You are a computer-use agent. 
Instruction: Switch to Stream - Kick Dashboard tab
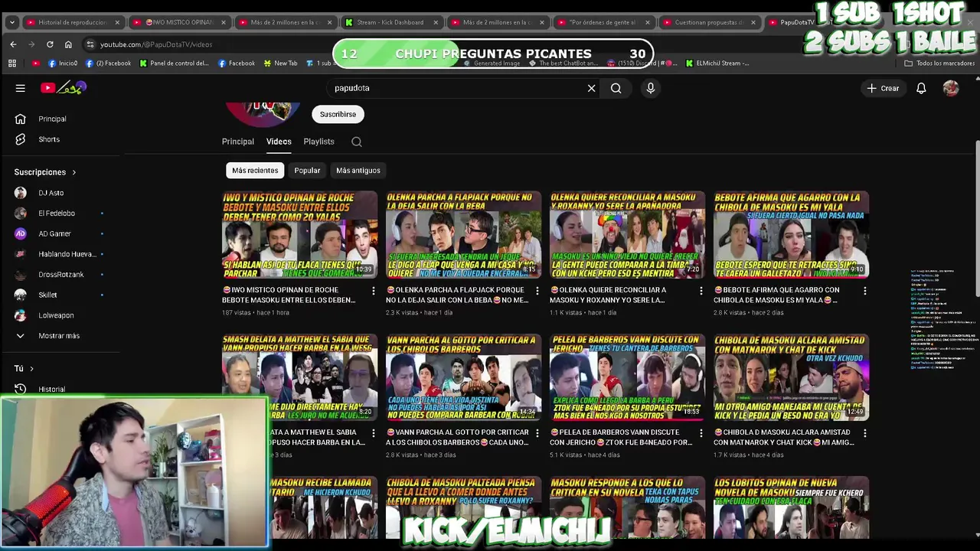click(390, 22)
